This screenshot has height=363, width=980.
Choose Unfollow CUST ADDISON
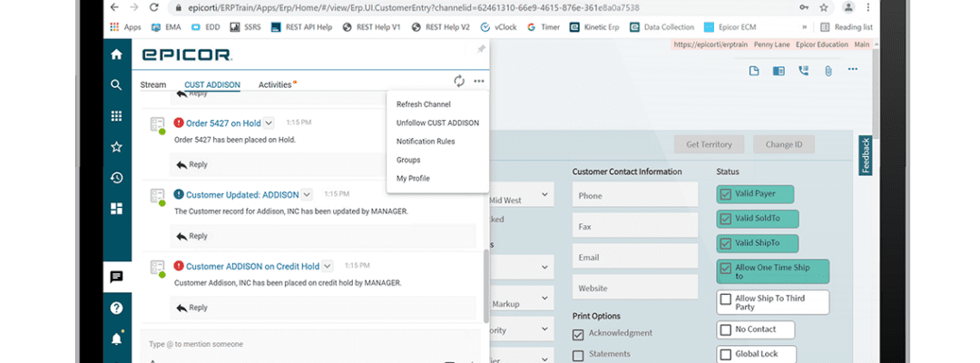[437, 123]
